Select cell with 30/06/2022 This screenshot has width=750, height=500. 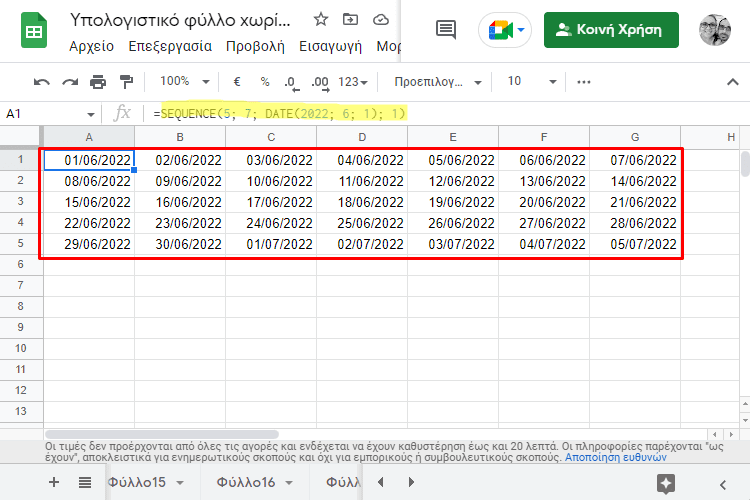tap(180, 244)
